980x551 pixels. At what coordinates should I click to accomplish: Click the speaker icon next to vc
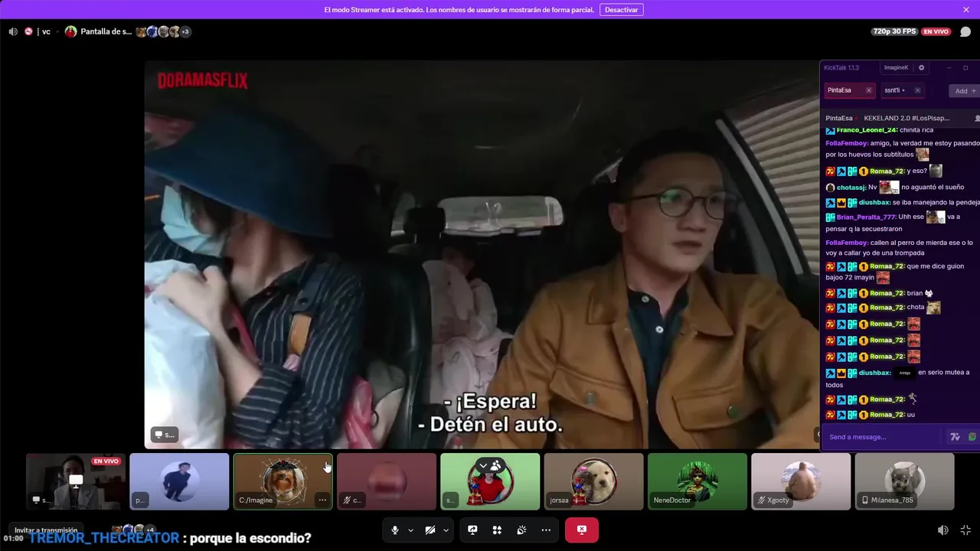click(x=13, y=31)
